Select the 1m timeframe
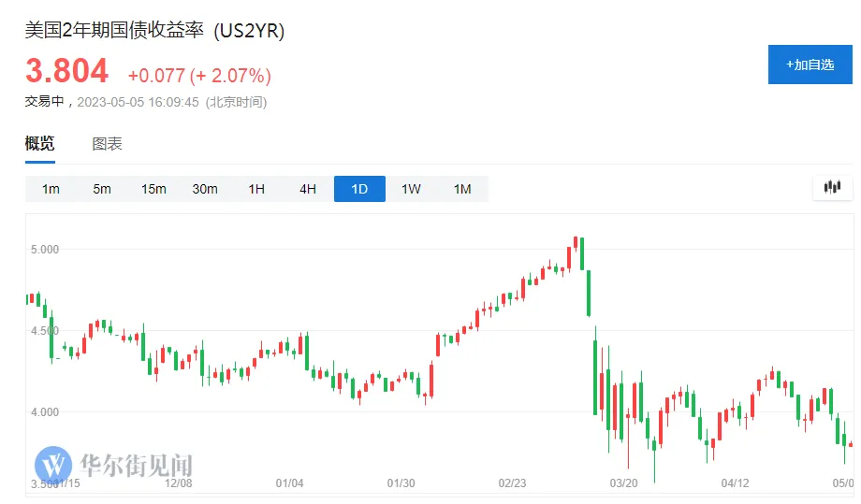861x504 pixels. 51,189
